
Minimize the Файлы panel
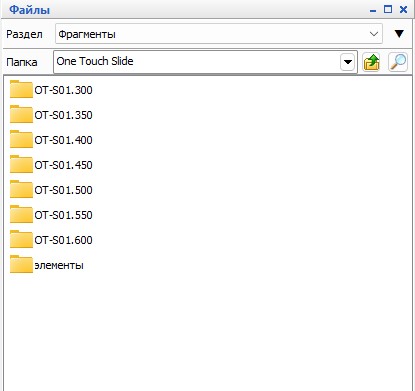pos(373,10)
